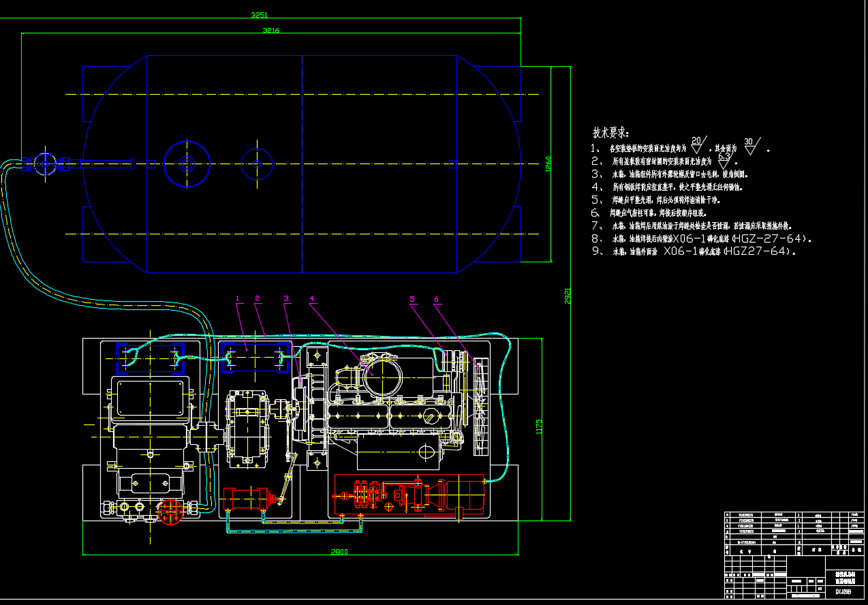The width and height of the screenshot is (868, 605).
Task: Select callout number 4 label
Action: pyautogui.click(x=311, y=298)
